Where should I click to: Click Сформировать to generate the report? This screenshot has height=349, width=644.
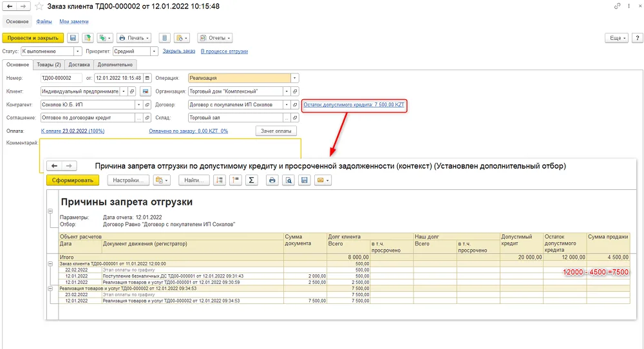click(73, 180)
